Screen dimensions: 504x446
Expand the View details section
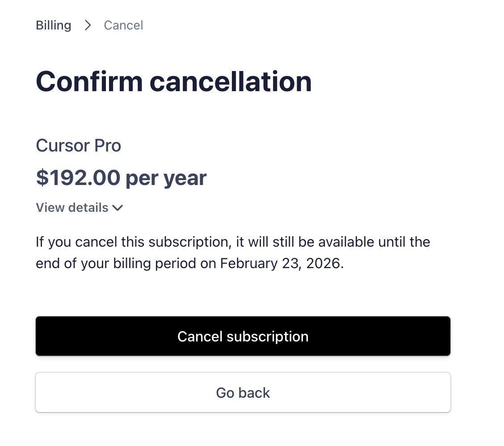tap(72, 208)
